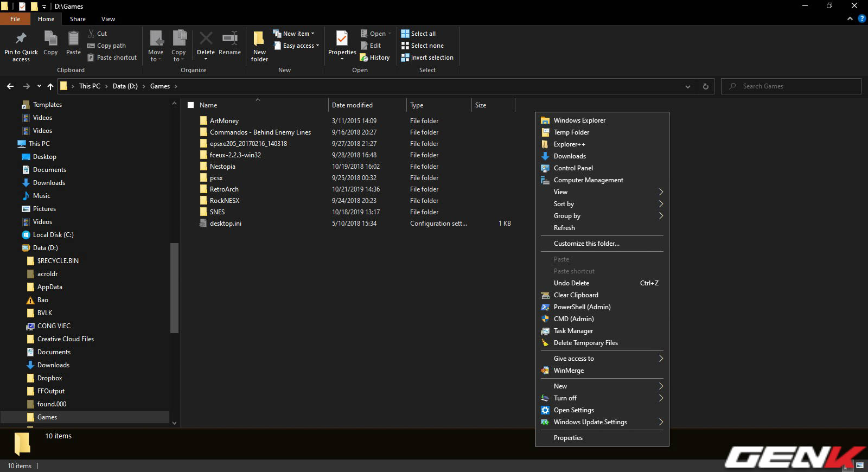Select Creative Cloud Files in the tree
Viewport: 868px width, 472px height.
click(x=66, y=339)
